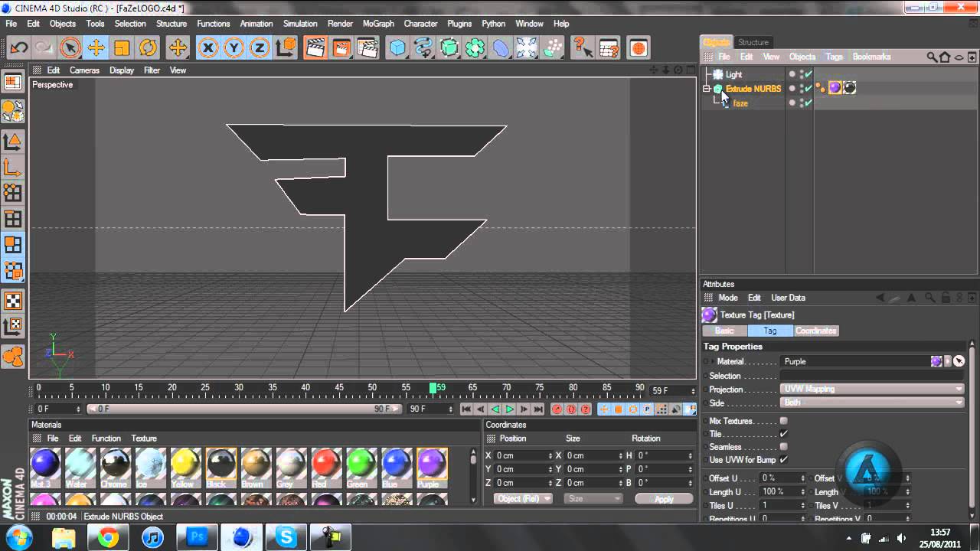Select the Polygon mode icon in left sidebar
This screenshot has height=551, width=980.
13,245
